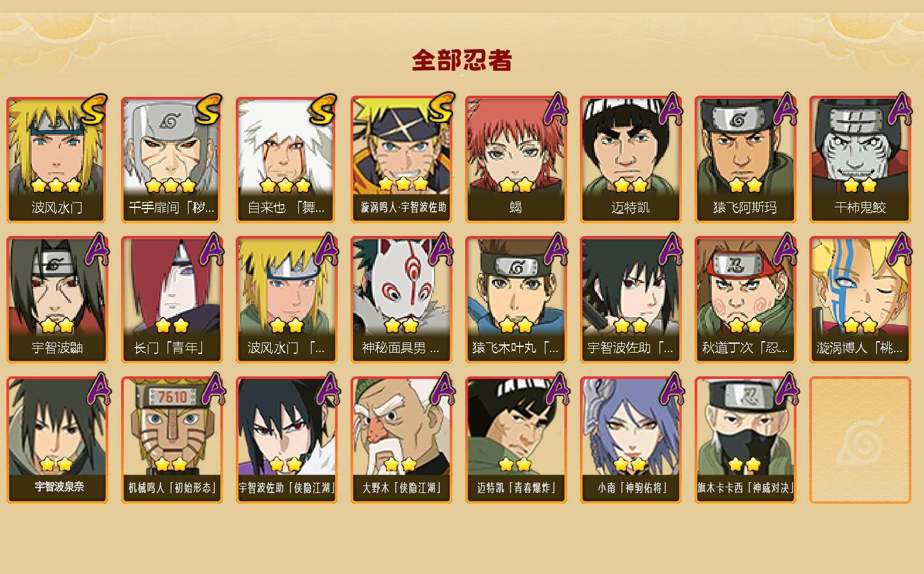The image size is (924, 574).
Task: Open the 猿飞阿斯玛 ninja card
Action: [x=746, y=159]
